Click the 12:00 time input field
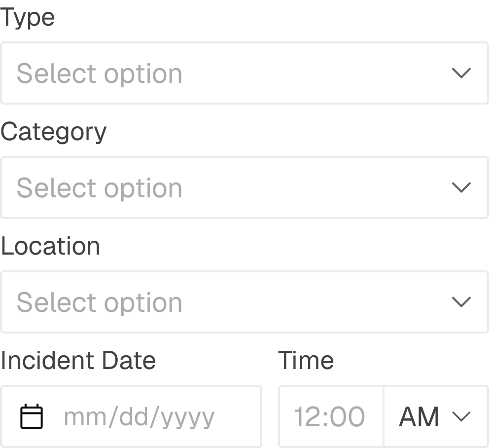 click(x=331, y=416)
